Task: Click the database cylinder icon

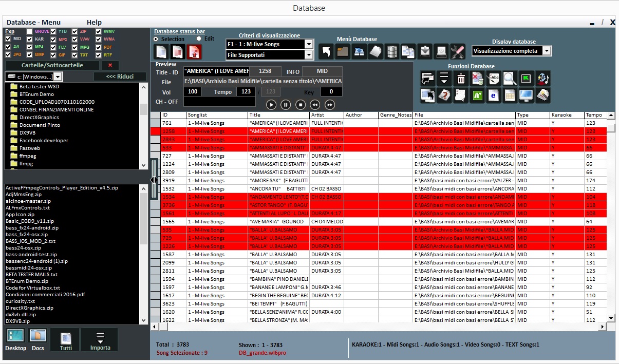Action: [x=392, y=51]
